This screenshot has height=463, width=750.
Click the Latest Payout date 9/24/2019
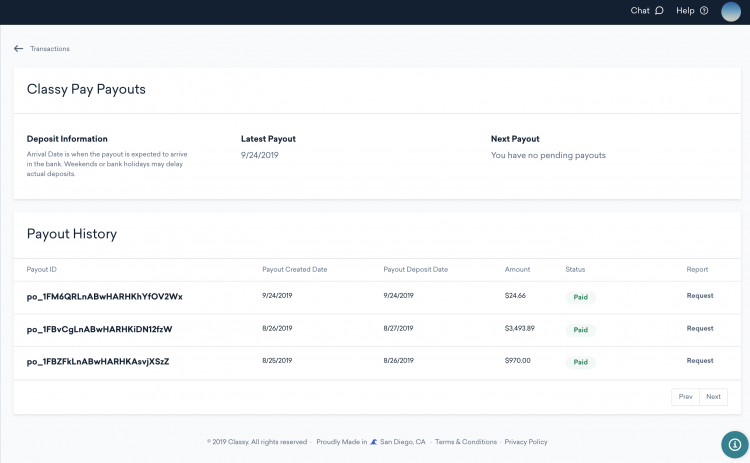click(259, 155)
